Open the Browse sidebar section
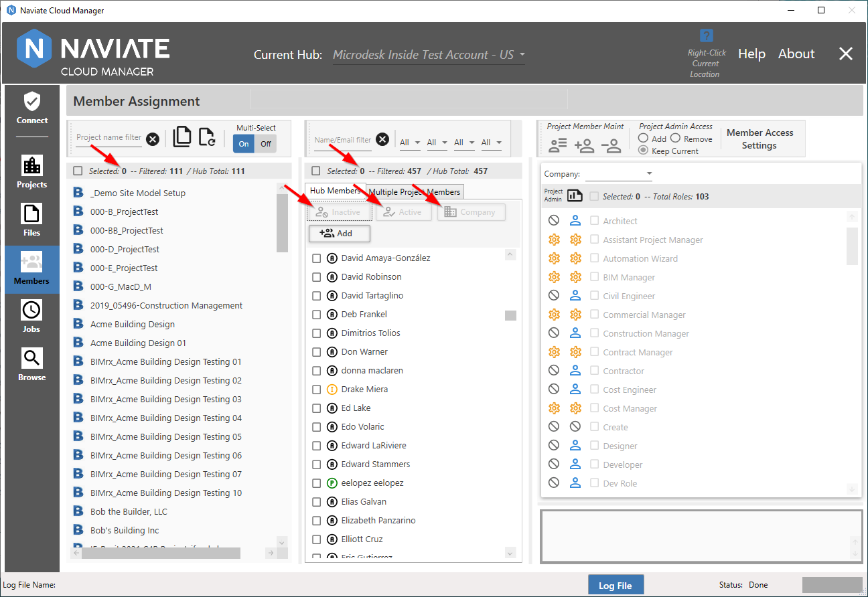This screenshot has width=868, height=597. click(32, 365)
